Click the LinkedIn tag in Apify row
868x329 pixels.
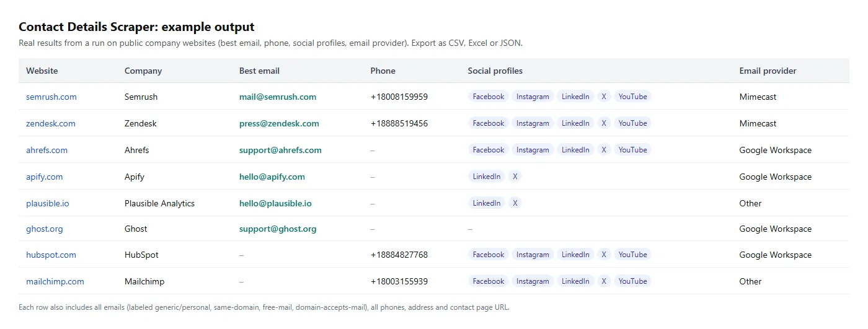point(487,177)
